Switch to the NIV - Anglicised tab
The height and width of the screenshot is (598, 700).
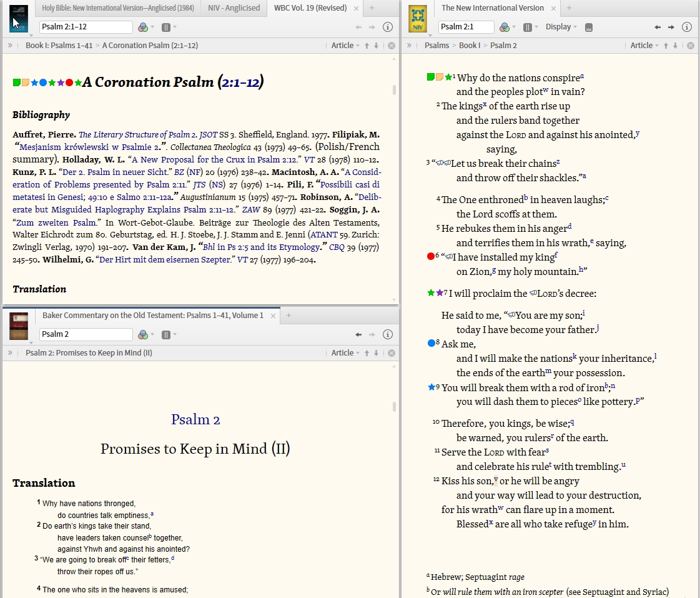point(234,8)
